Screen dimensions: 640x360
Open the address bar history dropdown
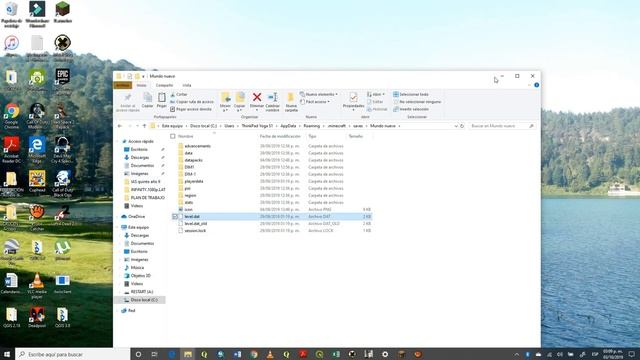[456, 126]
